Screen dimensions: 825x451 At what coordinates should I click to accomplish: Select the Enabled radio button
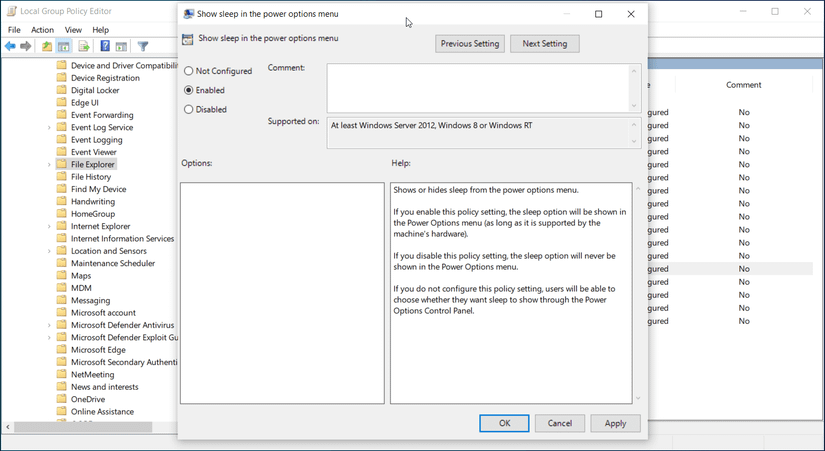click(x=189, y=90)
